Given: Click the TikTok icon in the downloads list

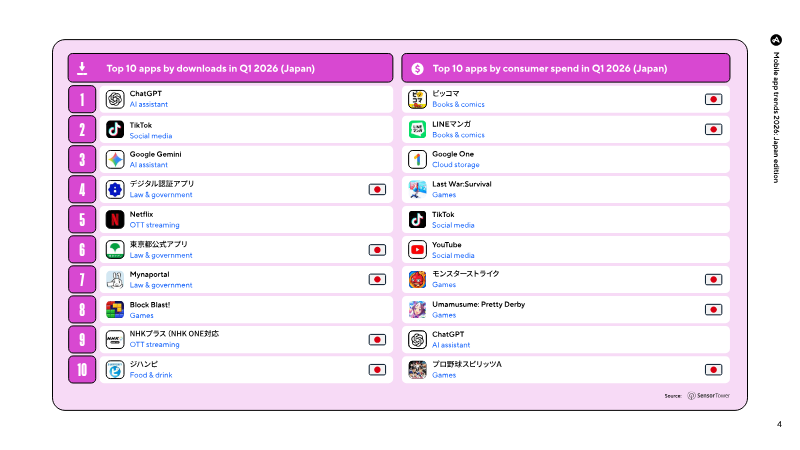Looking at the screenshot, I should tap(115, 130).
